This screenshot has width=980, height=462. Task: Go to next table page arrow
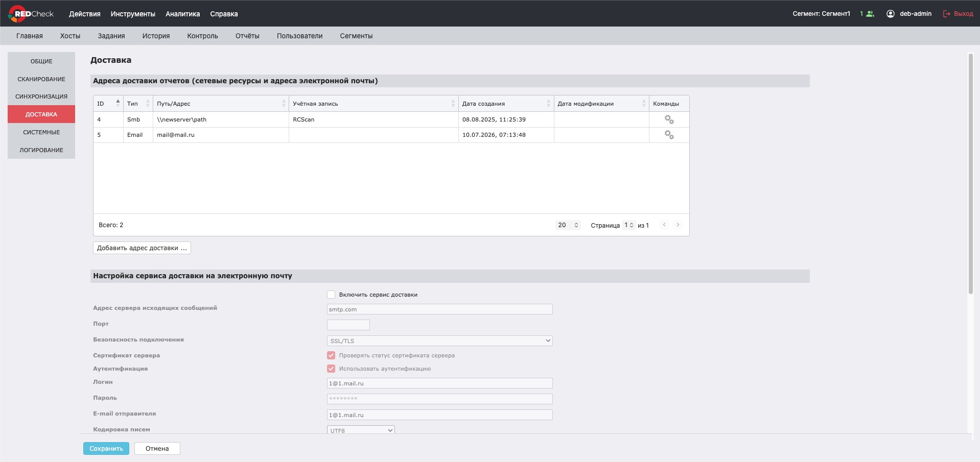(x=678, y=225)
